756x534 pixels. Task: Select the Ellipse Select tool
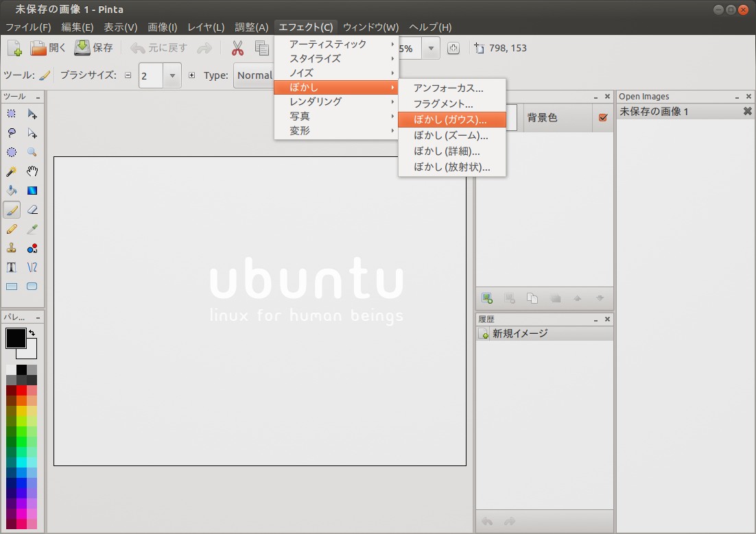tap(12, 152)
